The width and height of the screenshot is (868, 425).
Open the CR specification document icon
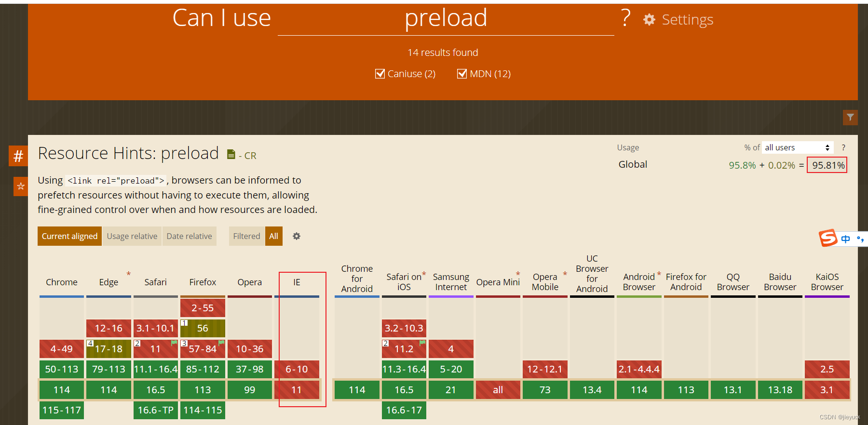pos(231,154)
